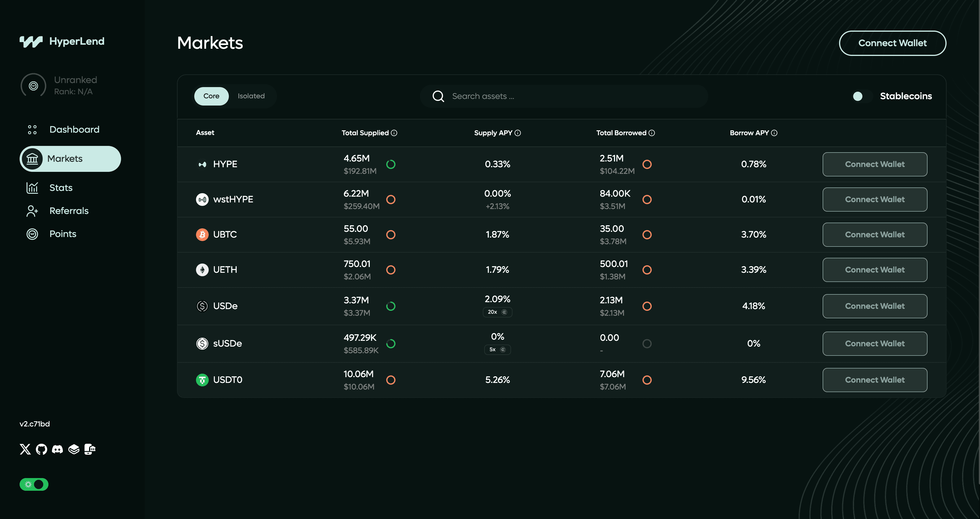Click Connect Wallet in the UBTC row

coord(875,235)
